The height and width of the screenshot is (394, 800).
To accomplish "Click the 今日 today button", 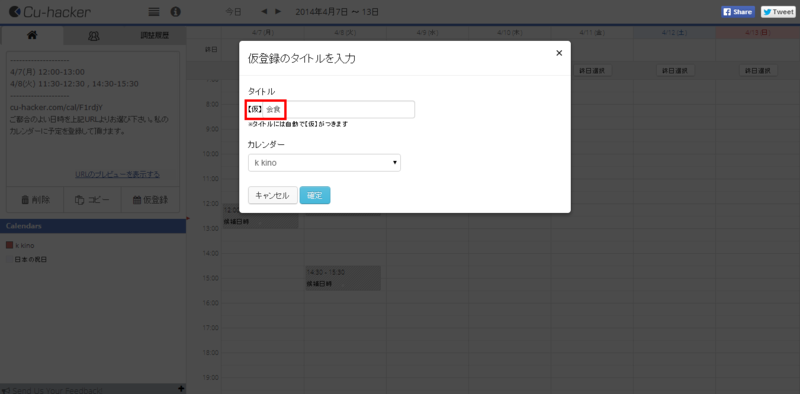I will coord(234,11).
